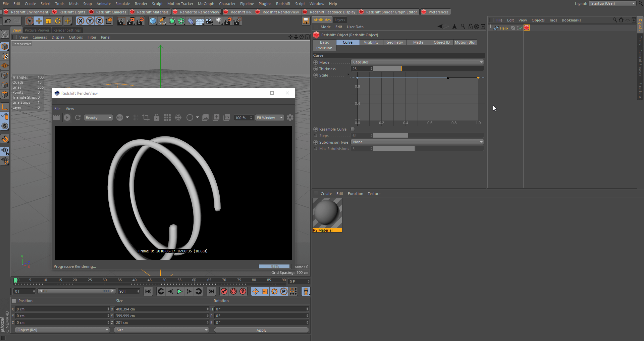
Task: Add a Camera object
Action: point(209,21)
